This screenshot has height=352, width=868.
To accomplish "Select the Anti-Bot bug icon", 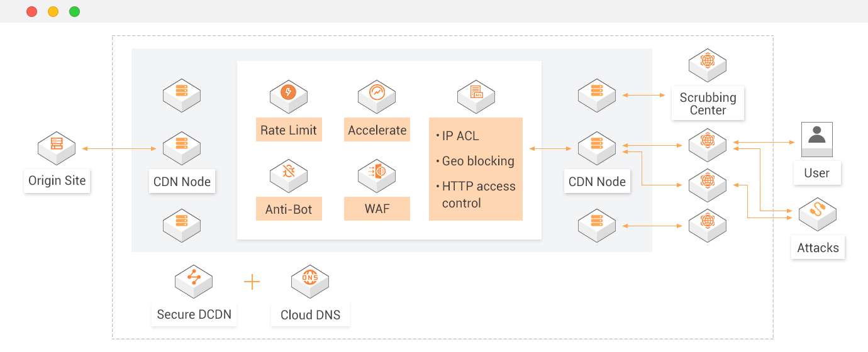I will [x=288, y=173].
